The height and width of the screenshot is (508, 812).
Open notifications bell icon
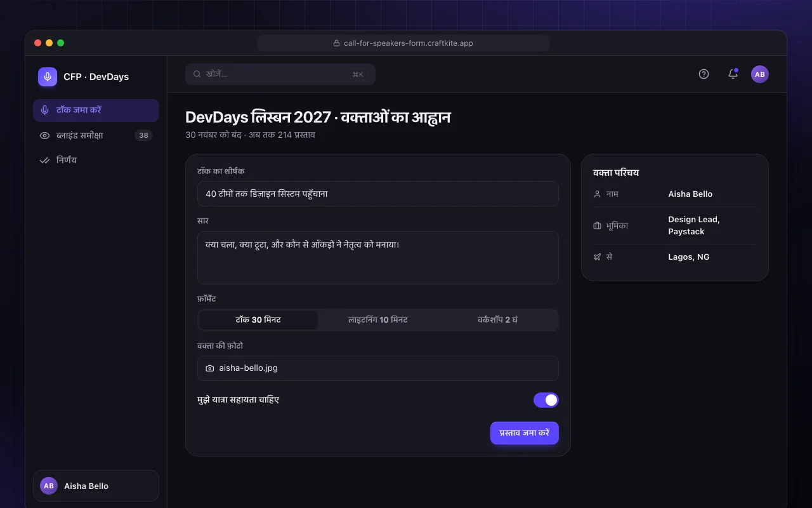pyautogui.click(x=733, y=74)
